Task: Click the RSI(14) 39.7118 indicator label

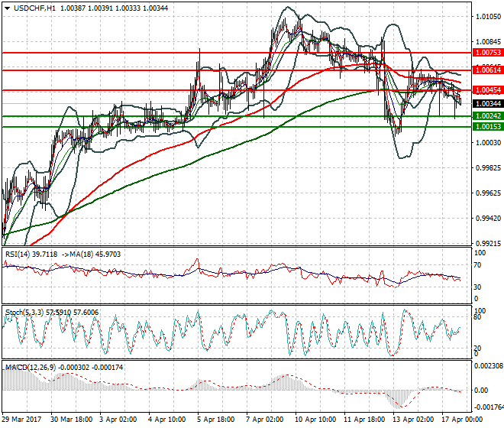Action: point(31,255)
